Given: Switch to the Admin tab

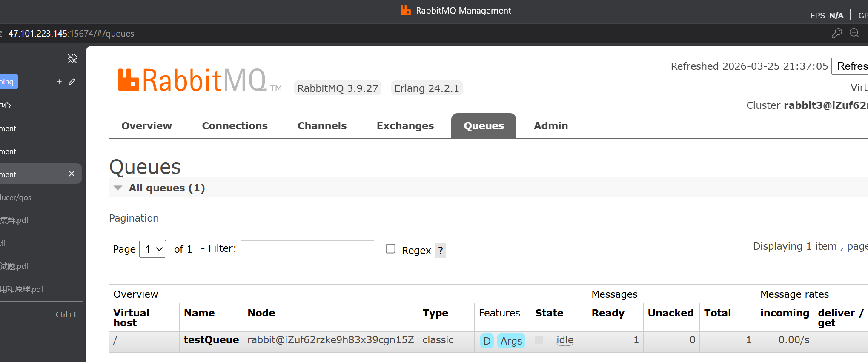Looking at the screenshot, I should 551,126.
